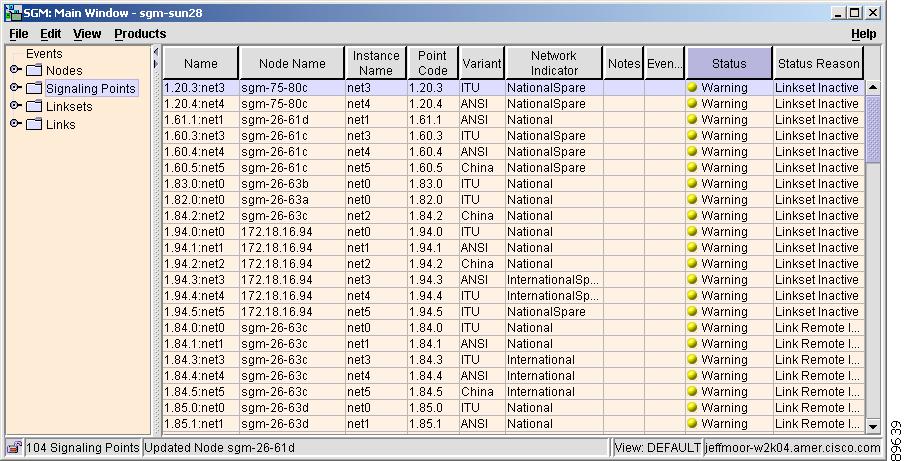Sort by the Status column header
The image size is (904, 461).
[729, 63]
